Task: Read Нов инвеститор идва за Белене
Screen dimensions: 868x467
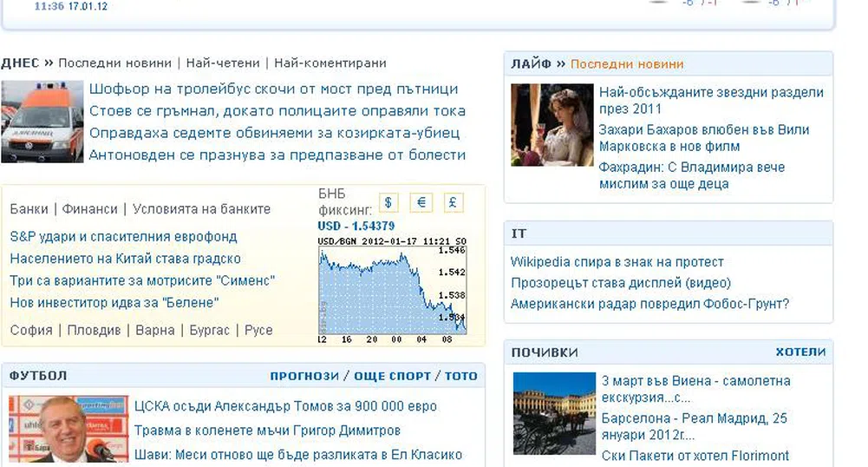Action: point(114,303)
